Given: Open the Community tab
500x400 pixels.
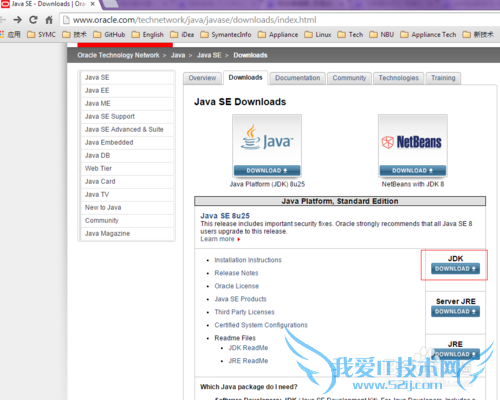Looking at the screenshot, I should click(x=349, y=78).
